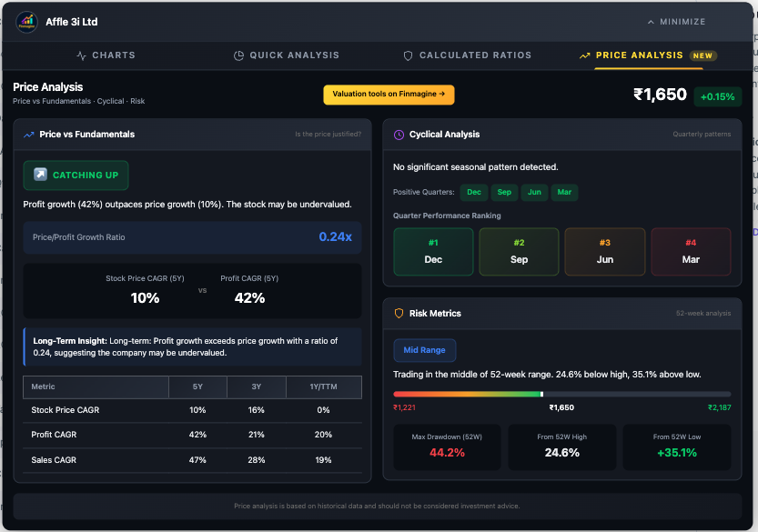Image resolution: width=758 pixels, height=532 pixels.
Task: Expand the NEW badge on Price Analysis
Action: 702,55
